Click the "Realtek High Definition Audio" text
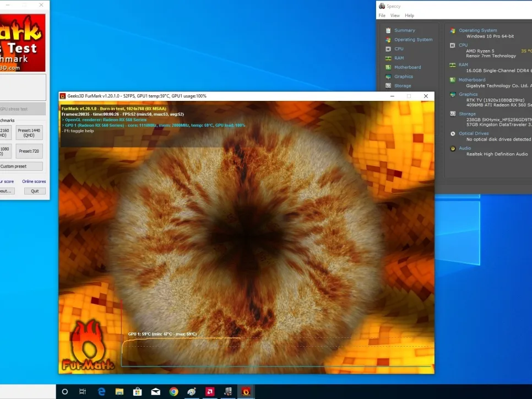This screenshot has height=399, width=532. point(497,154)
